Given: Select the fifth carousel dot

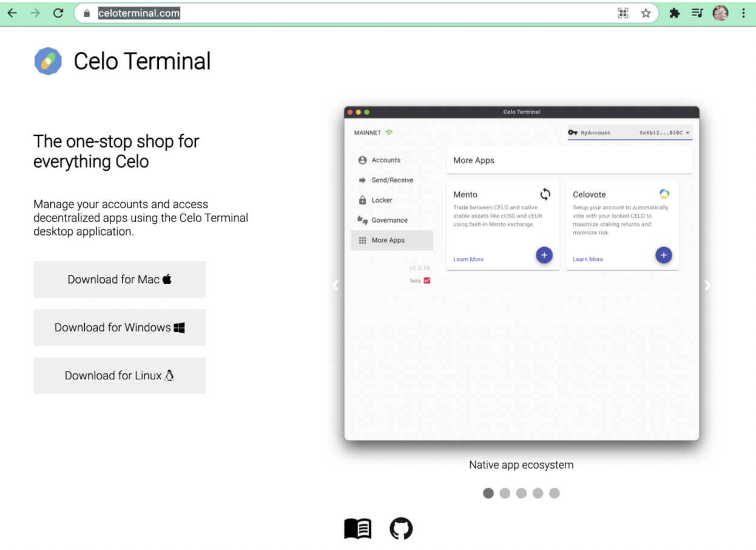Looking at the screenshot, I should coord(554,493).
